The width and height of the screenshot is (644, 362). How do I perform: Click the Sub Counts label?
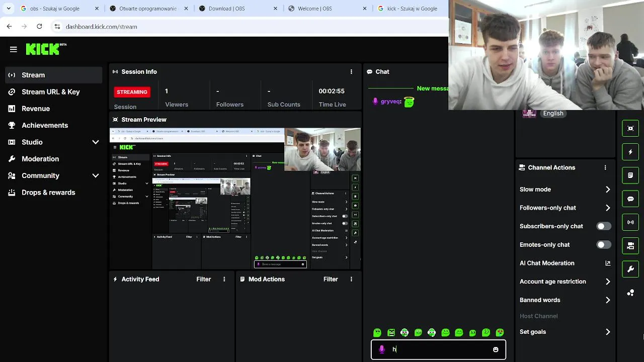(x=284, y=105)
